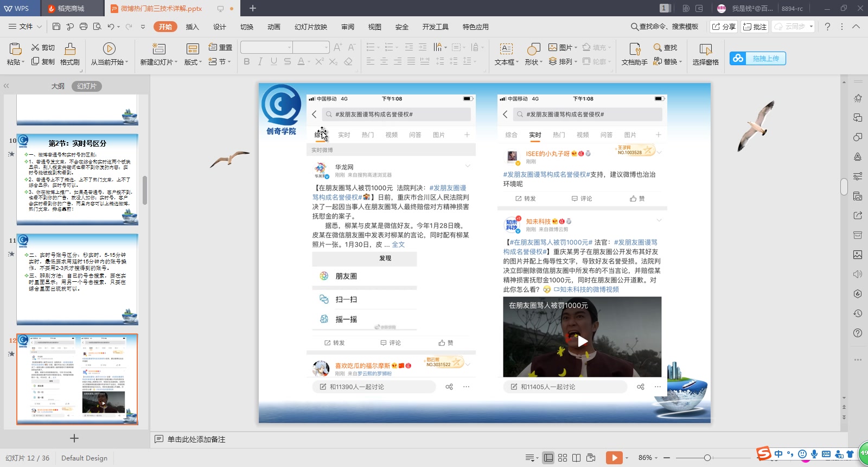Click the New Slide (新建幻灯片) icon
Image resolution: width=868 pixels, height=467 pixels.
tap(158, 49)
